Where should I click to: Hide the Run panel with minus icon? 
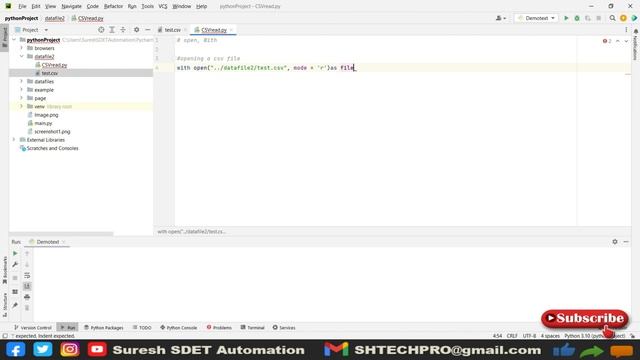point(626,242)
